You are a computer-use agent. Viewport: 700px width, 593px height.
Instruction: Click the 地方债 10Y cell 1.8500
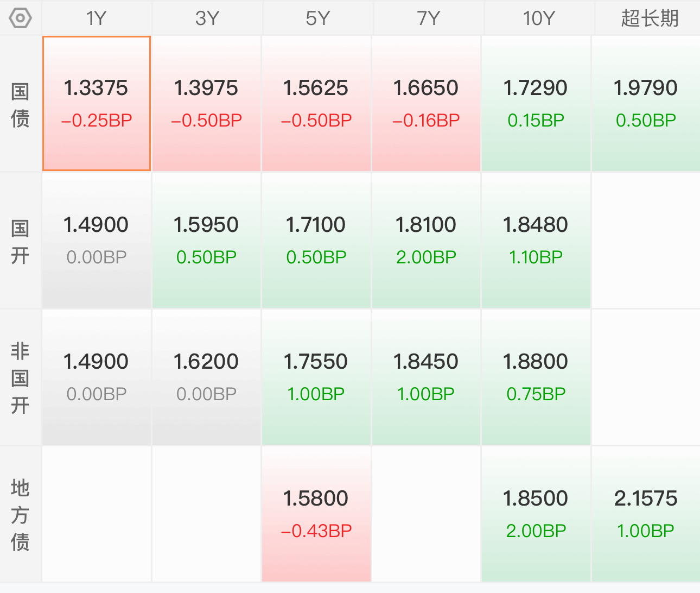point(536,514)
